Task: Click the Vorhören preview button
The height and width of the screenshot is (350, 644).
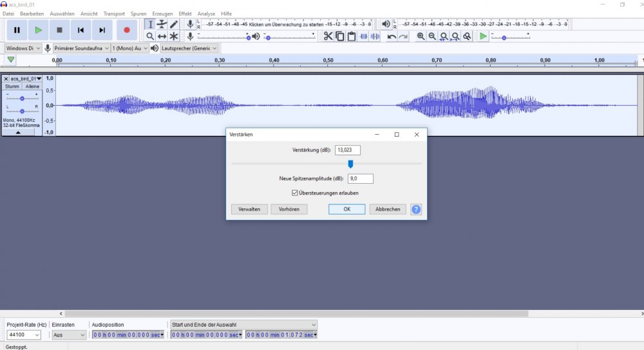Action: click(289, 209)
